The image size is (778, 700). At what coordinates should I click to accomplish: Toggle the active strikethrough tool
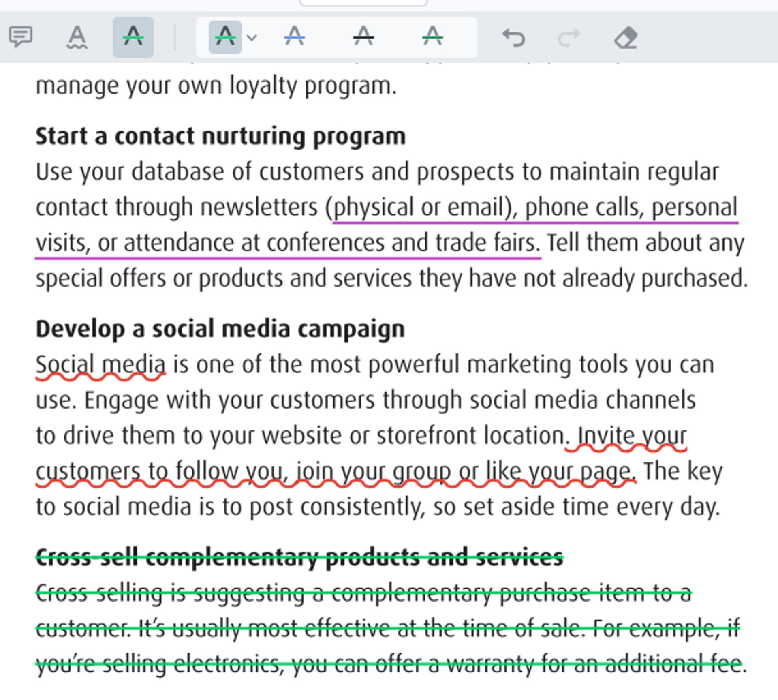coord(133,37)
